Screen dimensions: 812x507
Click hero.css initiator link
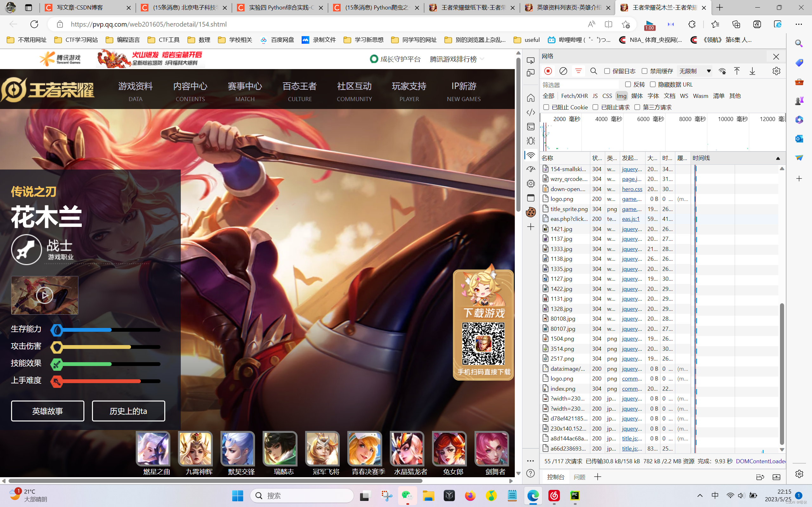coord(632,189)
